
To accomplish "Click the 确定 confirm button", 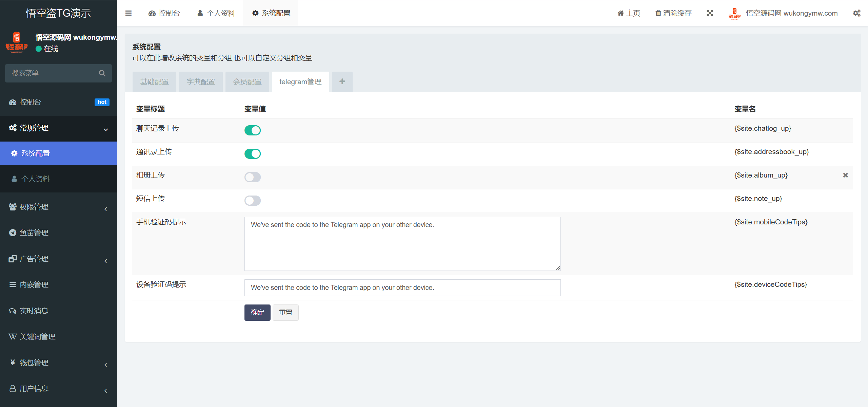I will point(257,312).
